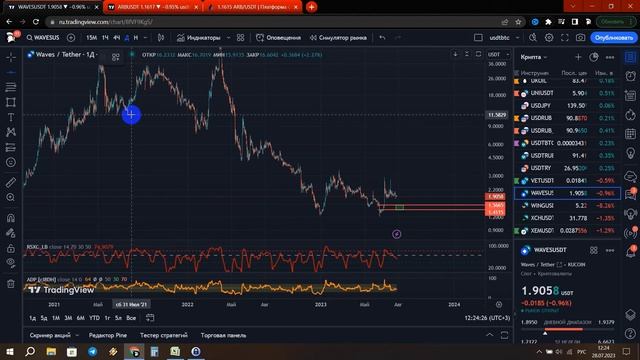The width and height of the screenshot is (640, 360).
Task: Select the text annotation tool
Action: pyautogui.click(x=11, y=117)
